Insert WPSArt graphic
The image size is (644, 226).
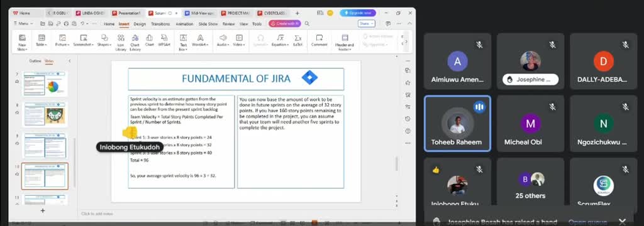tap(164, 40)
